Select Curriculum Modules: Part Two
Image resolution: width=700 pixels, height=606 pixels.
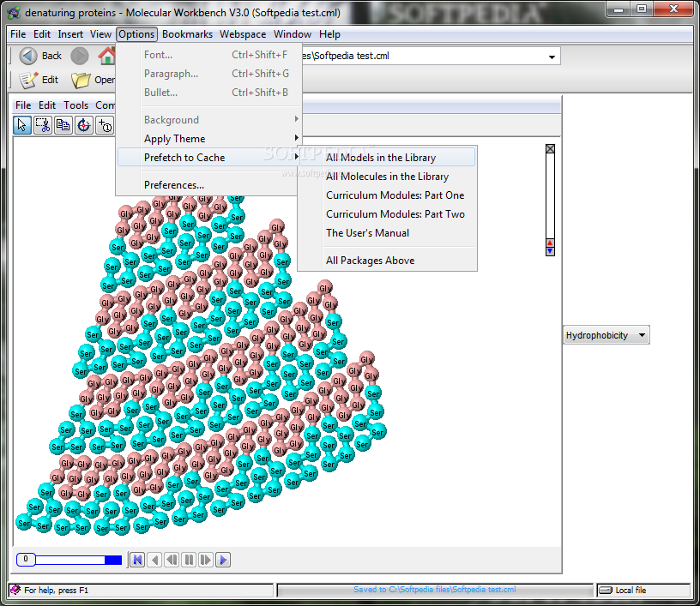tap(387, 214)
